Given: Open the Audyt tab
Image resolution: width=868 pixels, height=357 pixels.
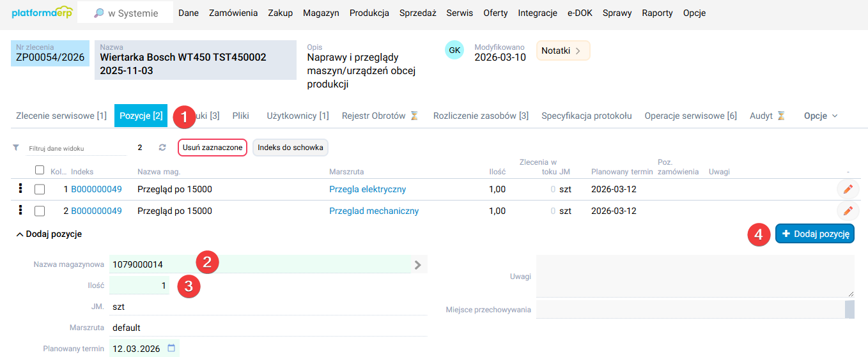Looking at the screenshot, I should (x=768, y=116).
